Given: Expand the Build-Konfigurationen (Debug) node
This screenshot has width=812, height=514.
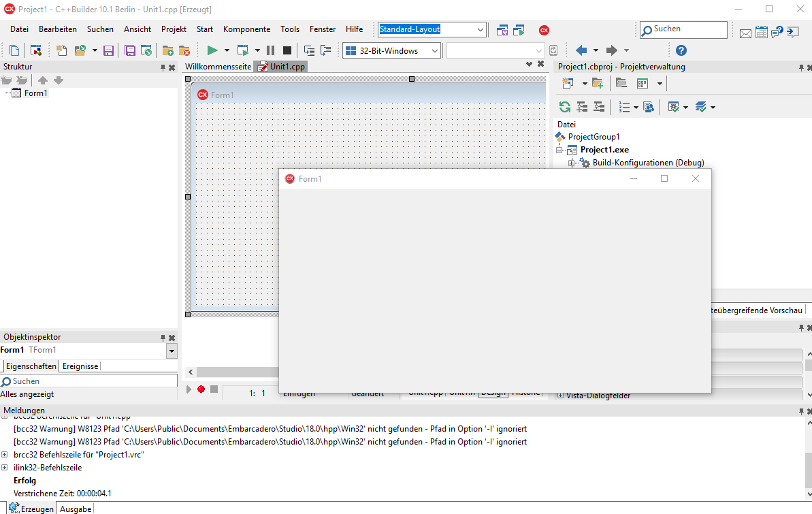Looking at the screenshot, I should [572, 163].
